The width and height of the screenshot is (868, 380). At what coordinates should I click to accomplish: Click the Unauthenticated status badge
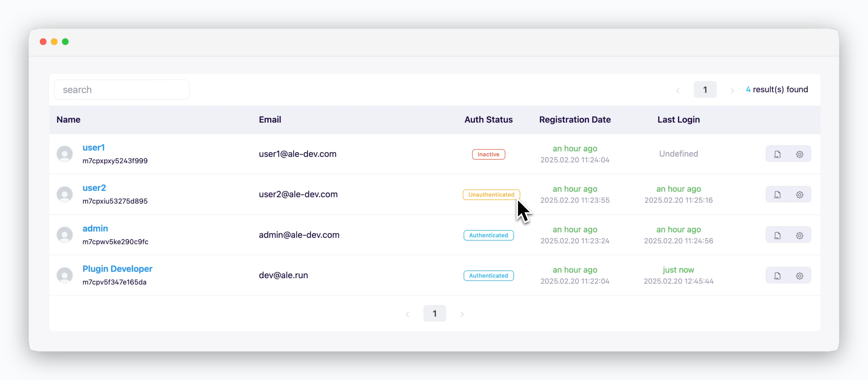pos(491,195)
